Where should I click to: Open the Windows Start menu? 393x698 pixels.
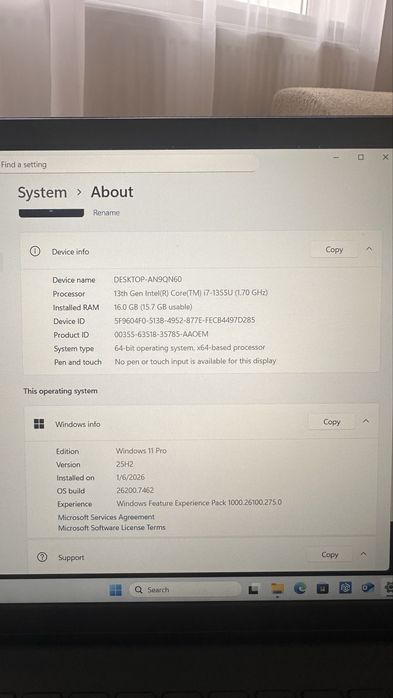coord(116,590)
